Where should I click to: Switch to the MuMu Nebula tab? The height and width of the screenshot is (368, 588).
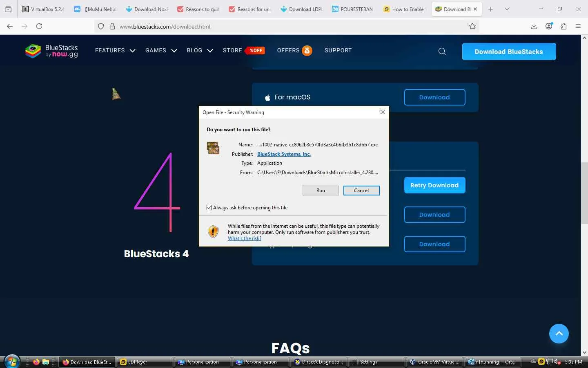(x=96, y=9)
